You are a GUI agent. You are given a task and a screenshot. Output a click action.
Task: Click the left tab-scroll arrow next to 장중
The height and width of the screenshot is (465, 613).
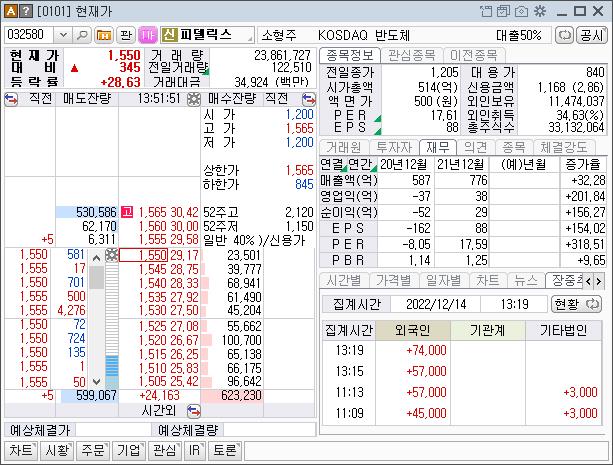point(588,281)
